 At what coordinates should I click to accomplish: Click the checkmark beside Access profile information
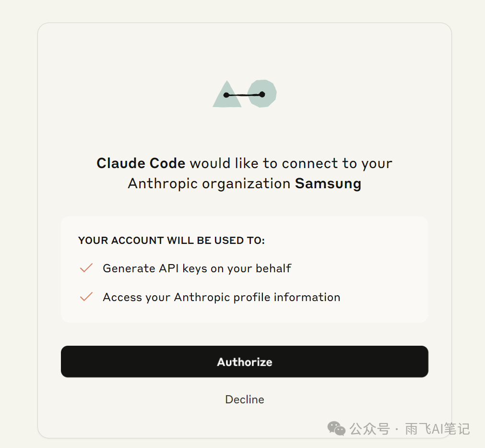[86, 297]
